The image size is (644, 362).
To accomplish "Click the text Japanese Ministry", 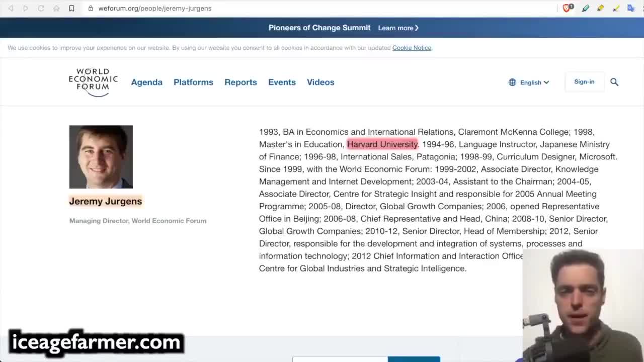I will 575,144.
